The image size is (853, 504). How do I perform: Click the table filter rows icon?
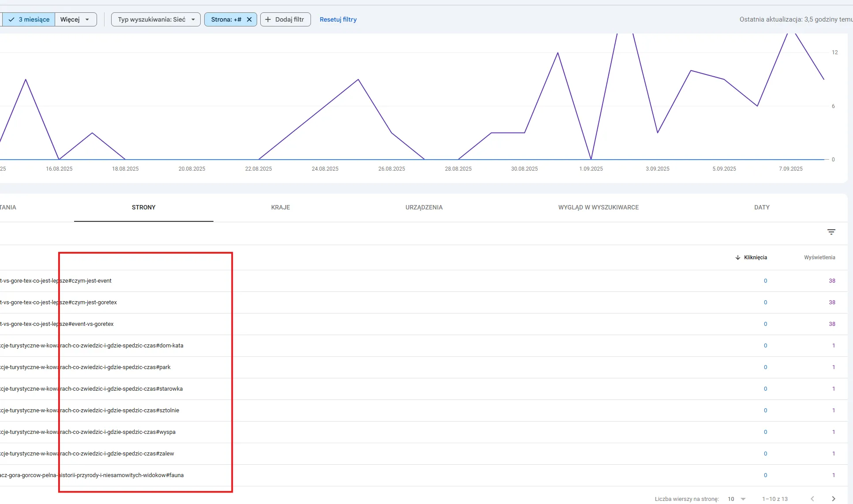831,232
